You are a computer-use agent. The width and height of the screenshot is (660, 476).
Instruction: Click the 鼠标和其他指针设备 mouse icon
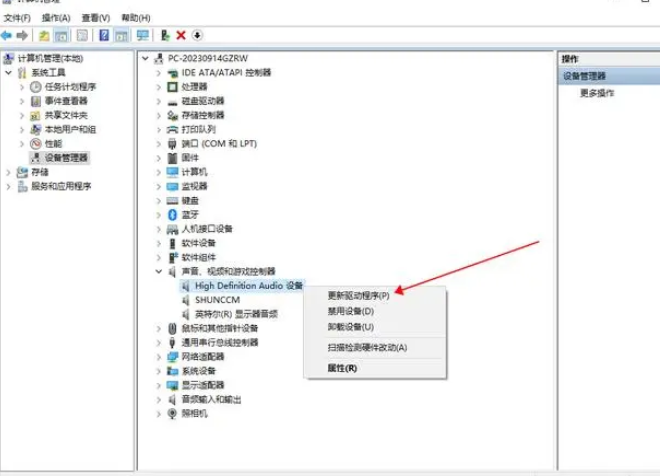point(172,328)
